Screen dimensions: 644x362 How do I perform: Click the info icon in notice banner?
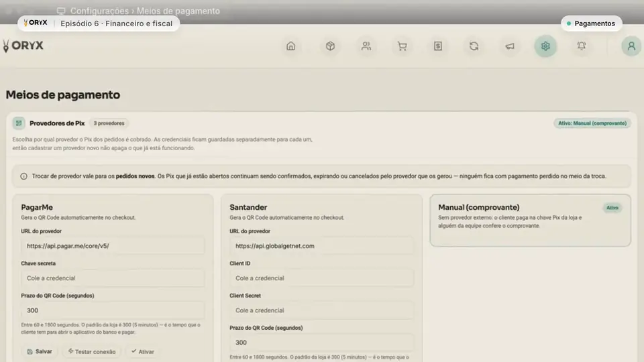click(x=24, y=176)
